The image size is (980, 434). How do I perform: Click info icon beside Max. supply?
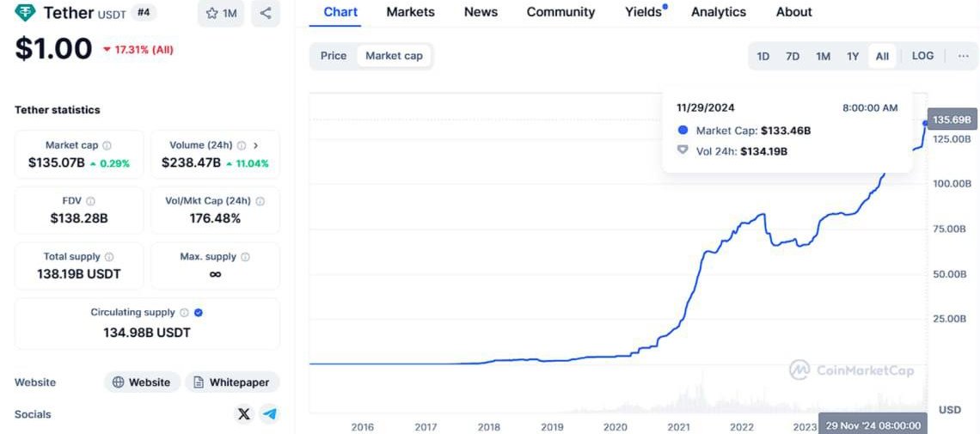tap(246, 257)
